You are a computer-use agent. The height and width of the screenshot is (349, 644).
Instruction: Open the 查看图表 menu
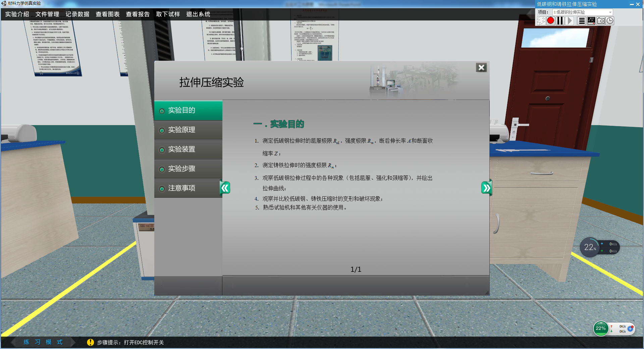tap(108, 14)
